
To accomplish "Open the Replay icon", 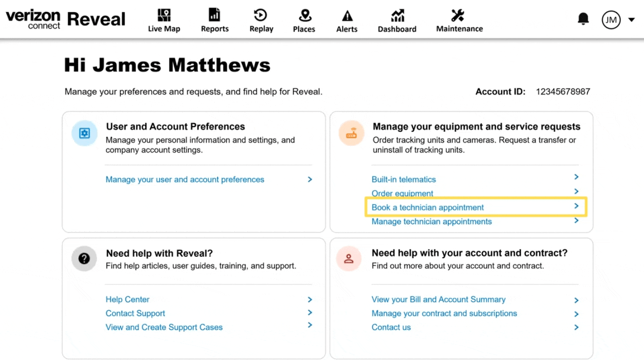I will click(261, 15).
